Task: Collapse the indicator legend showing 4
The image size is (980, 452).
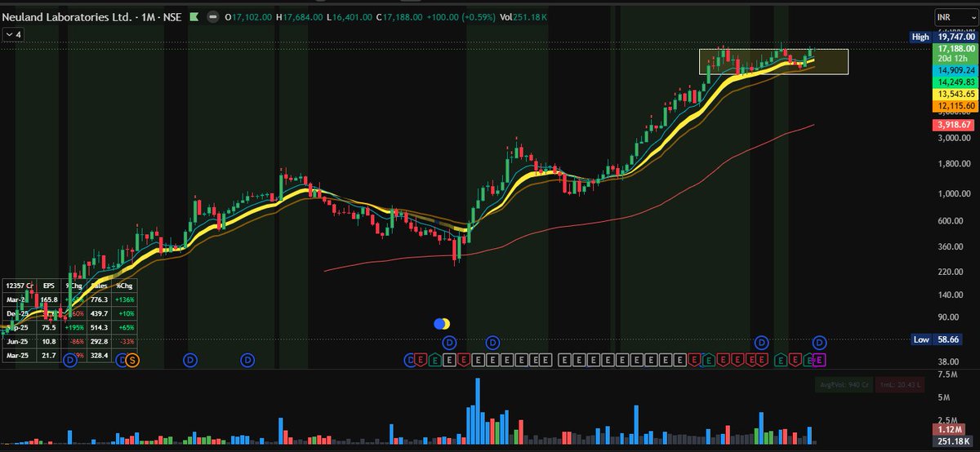Action: 14,34
